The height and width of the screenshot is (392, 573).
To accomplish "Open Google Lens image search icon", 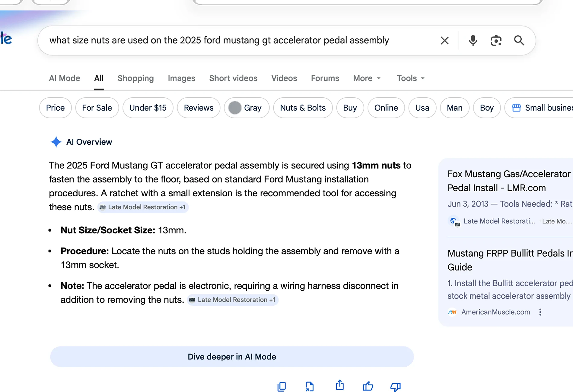I will click(496, 40).
